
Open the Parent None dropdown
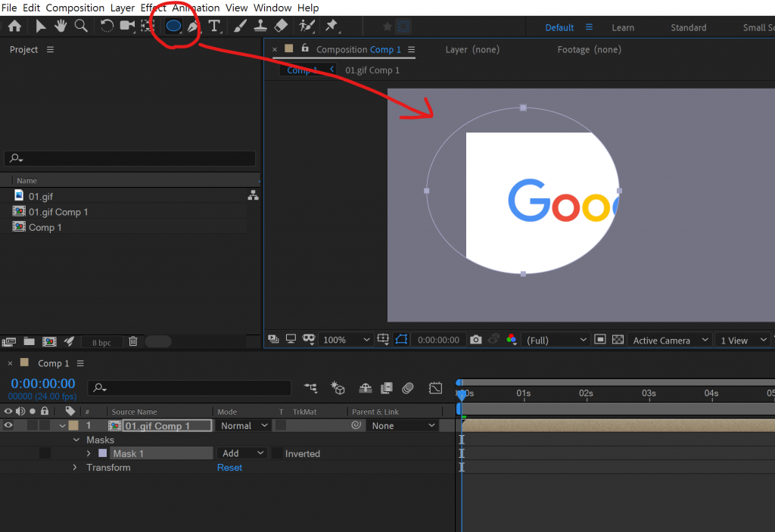pyautogui.click(x=403, y=426)
